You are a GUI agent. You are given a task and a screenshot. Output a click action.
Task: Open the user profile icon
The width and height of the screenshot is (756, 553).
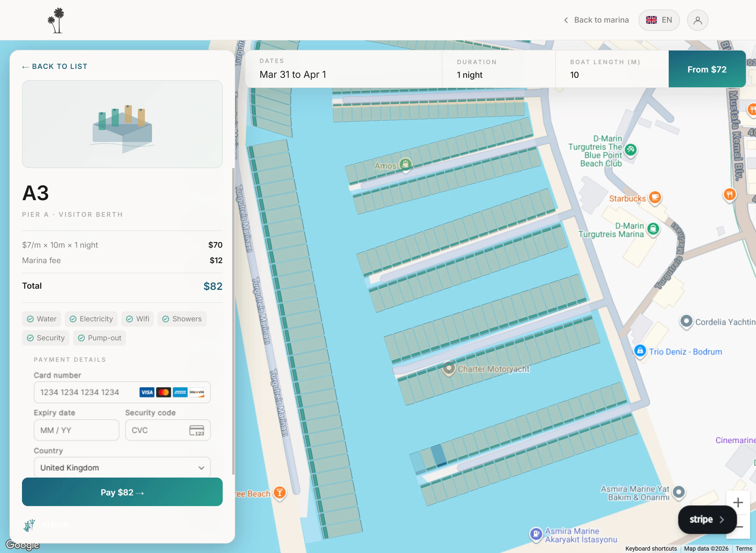[698, 20]
